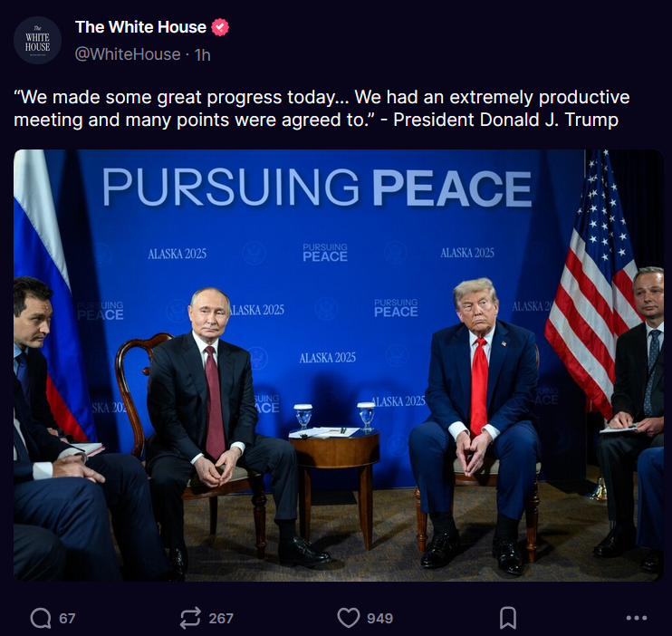This screenshot has height=636, width=672.
Task: Open photo at large "PURSUING PEACE" banner heading
Action: click(317, 188)
